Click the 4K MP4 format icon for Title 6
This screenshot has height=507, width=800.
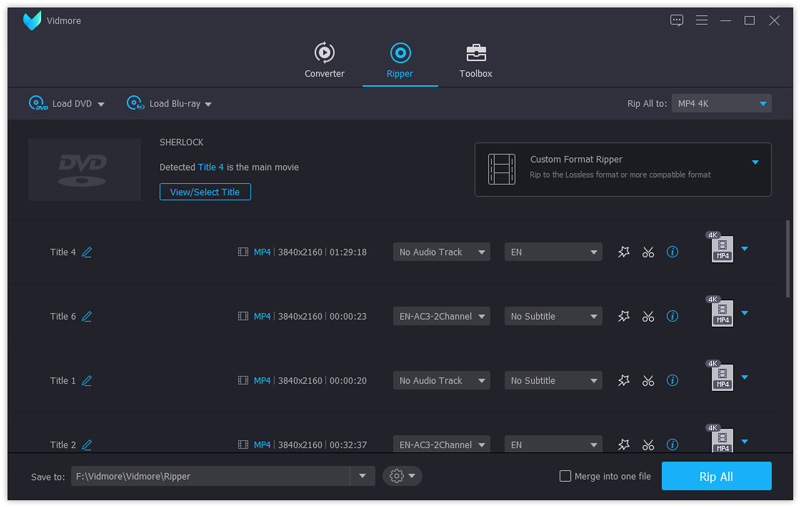(x=722, y=314)
